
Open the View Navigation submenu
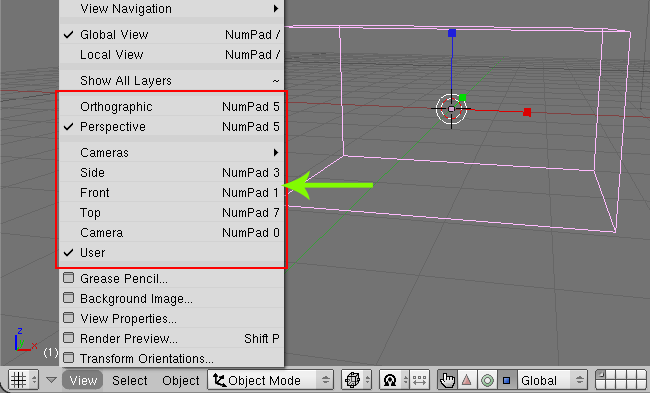tap(172, 9)
